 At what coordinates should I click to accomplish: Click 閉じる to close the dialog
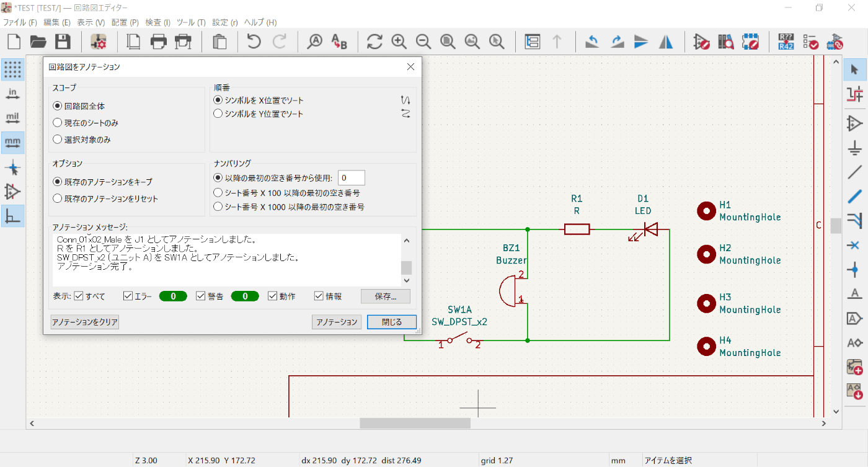tap(392, 322)
